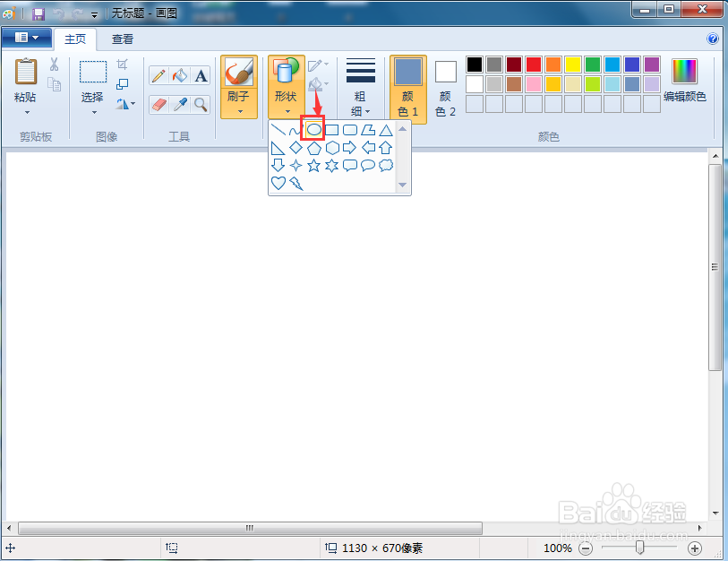Pick the red color swatch
This screenshot has width=728, height=561.
click(x=534, y=65)
